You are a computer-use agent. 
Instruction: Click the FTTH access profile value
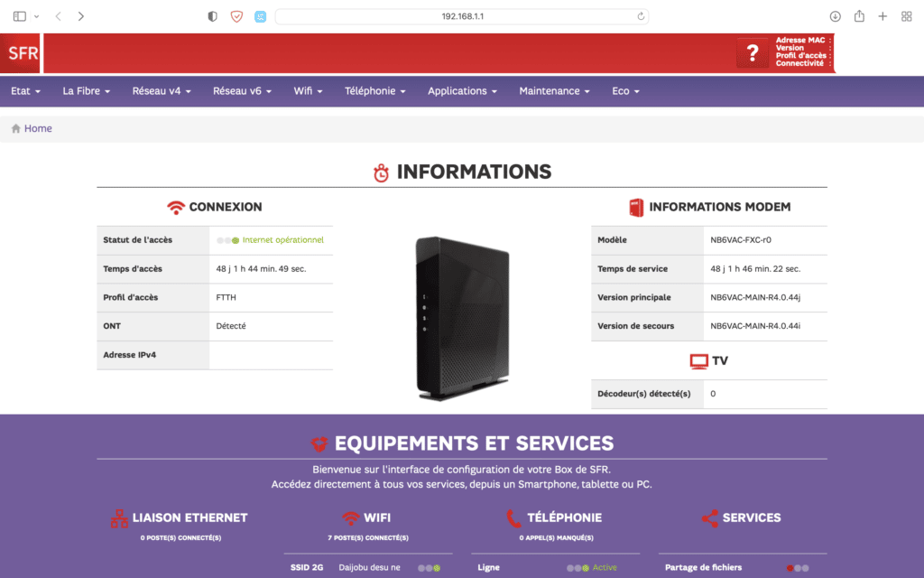[226, 298]
